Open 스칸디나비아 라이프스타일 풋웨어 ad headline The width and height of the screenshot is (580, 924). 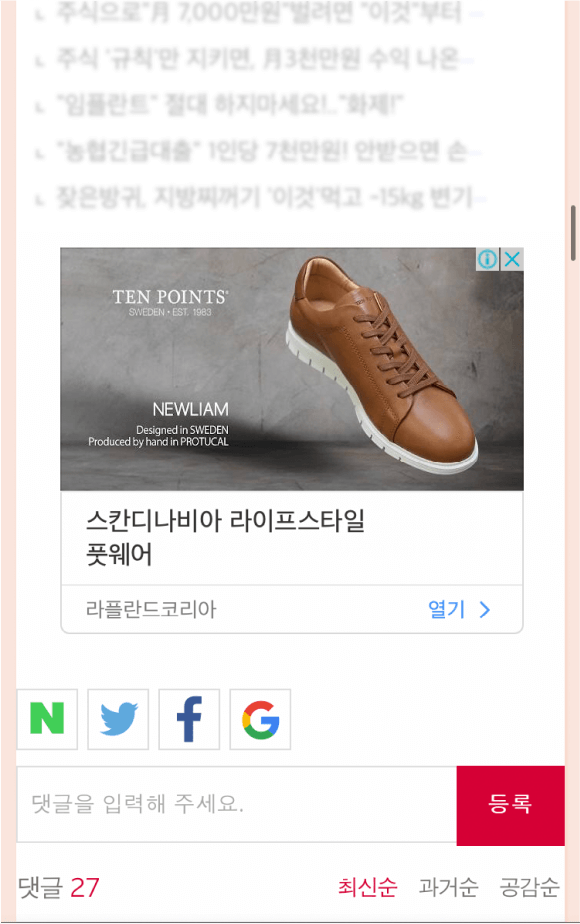point(225,537)
